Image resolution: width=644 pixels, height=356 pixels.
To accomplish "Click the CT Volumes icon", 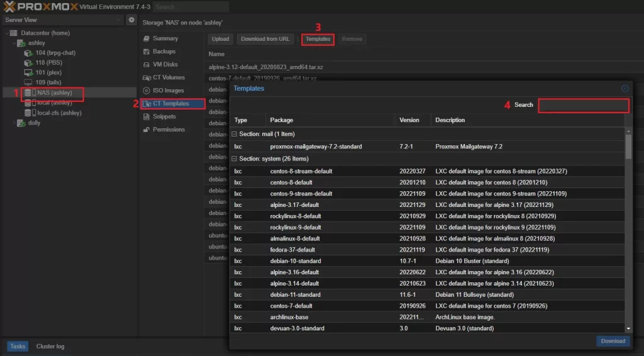I will click(x=147, y=77).
